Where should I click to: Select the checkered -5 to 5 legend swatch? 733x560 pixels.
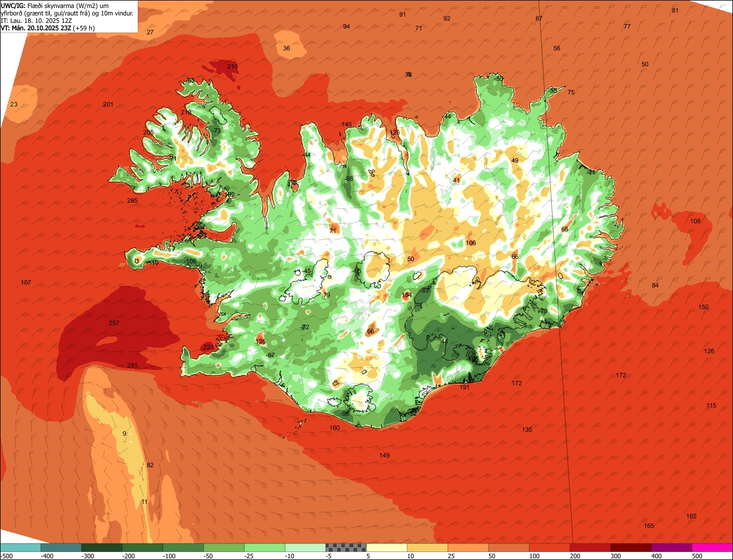pyautogui.click(x=346, y=547)
